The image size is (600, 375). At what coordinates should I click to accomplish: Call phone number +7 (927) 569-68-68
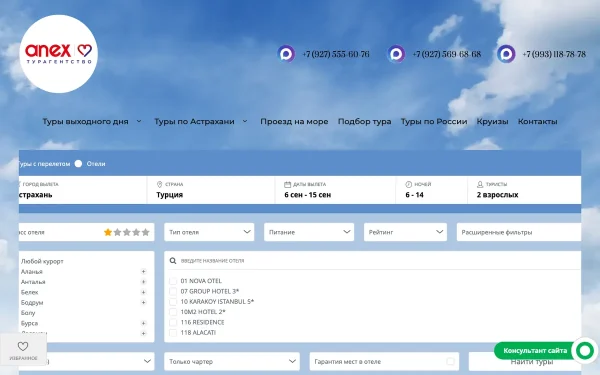coord(447,54)
